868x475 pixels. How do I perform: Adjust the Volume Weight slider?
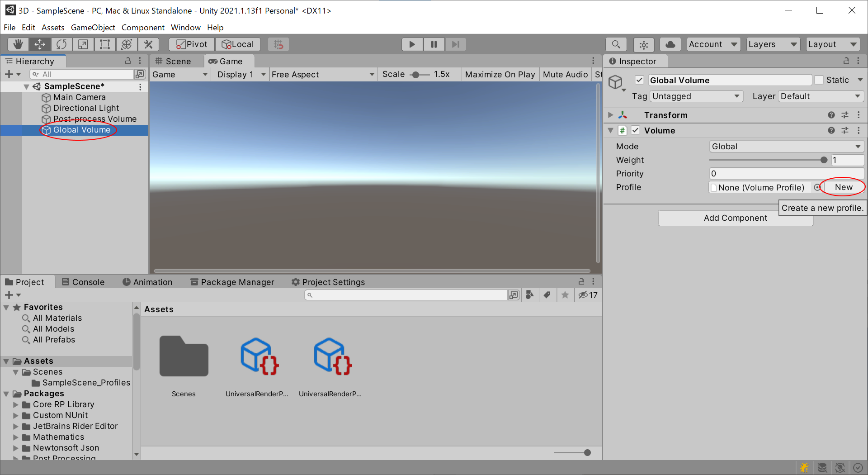pos(768,160)
